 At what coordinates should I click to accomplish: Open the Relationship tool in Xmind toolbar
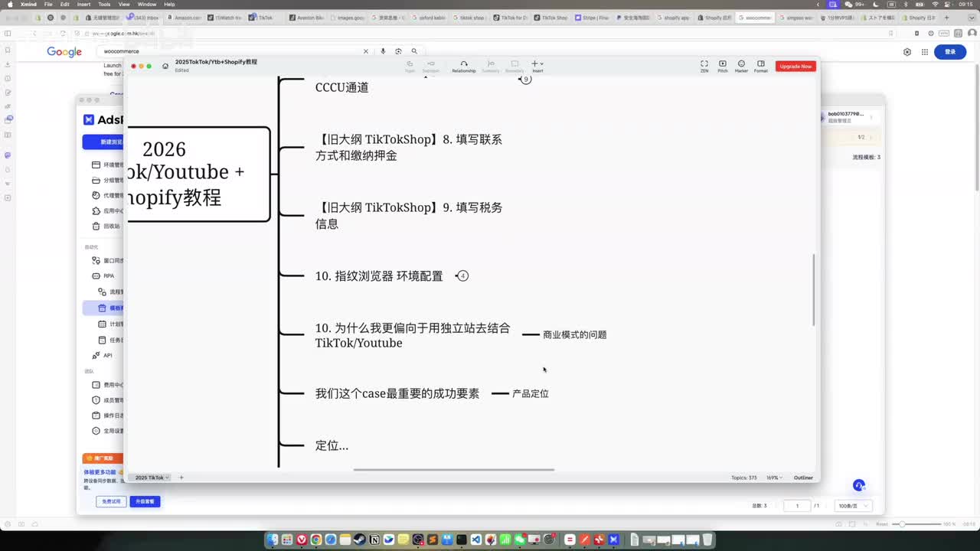[463, 67]
